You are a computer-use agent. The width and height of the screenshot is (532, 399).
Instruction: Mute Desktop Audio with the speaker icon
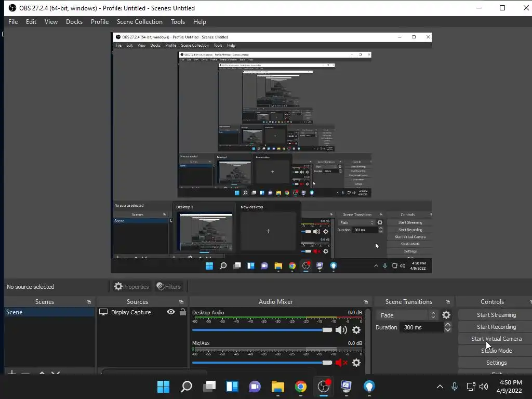[341, 330]
